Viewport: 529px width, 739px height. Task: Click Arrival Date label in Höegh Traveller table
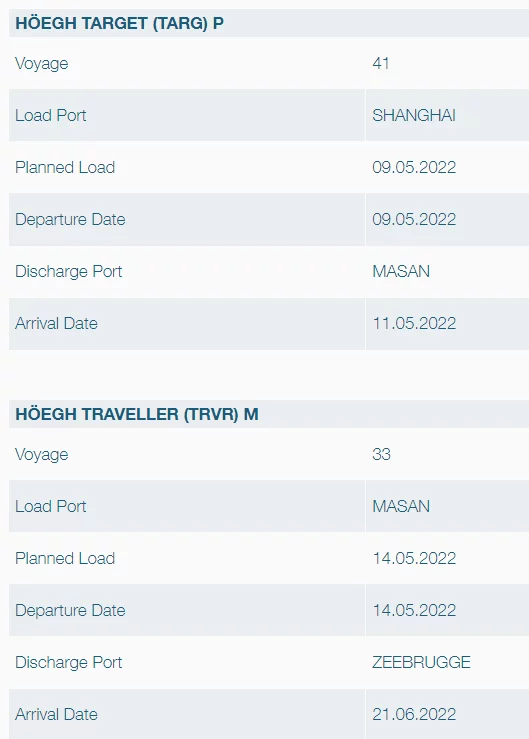pyautogui.click(x=56, y=714)
